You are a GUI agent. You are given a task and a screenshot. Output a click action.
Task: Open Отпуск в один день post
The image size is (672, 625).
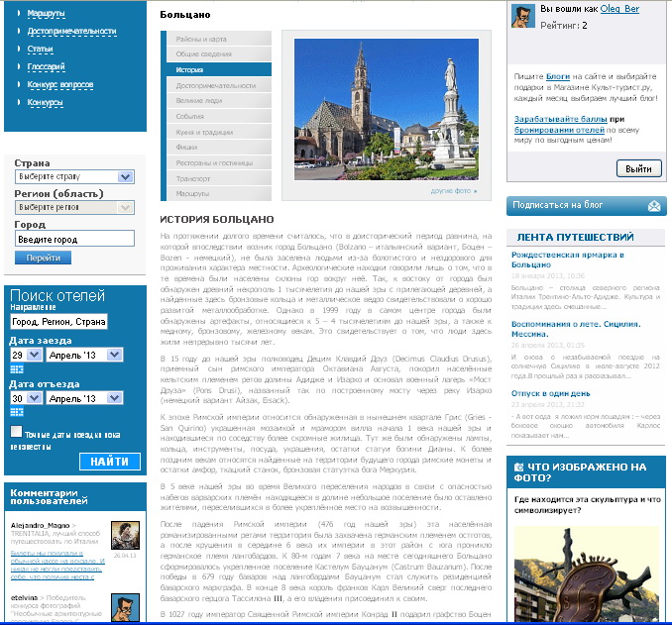click(551, 393)
